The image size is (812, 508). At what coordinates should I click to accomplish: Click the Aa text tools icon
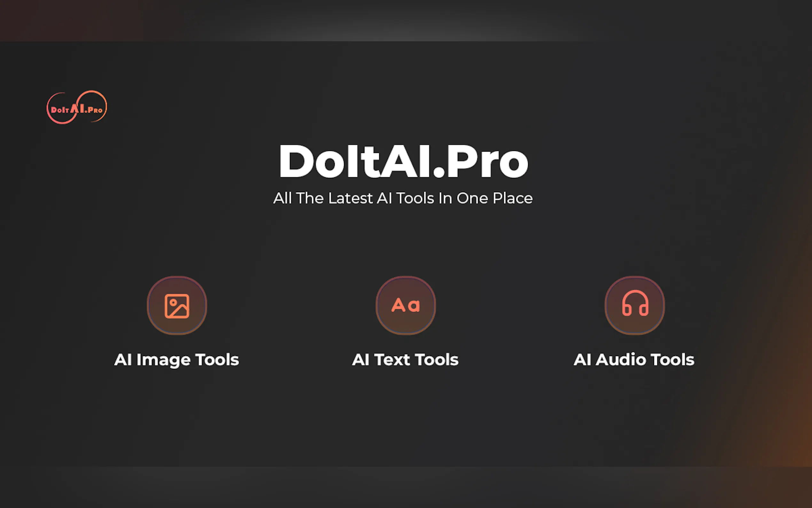tap(406, 306)
